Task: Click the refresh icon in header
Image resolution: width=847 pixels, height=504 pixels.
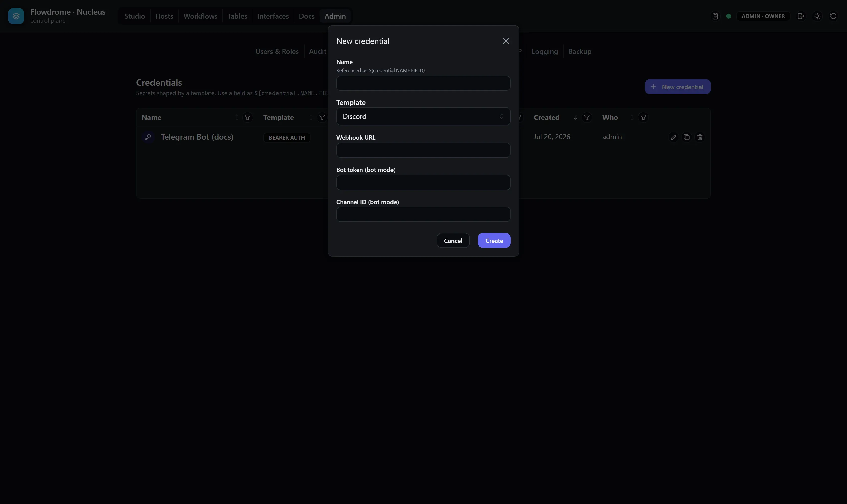Action: [833, 16]
